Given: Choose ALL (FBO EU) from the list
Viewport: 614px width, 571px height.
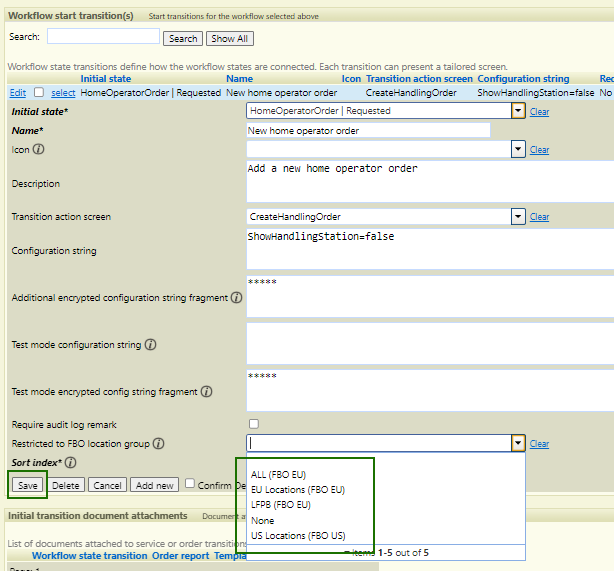Looking at the screenshot, I should coord(278,475).
